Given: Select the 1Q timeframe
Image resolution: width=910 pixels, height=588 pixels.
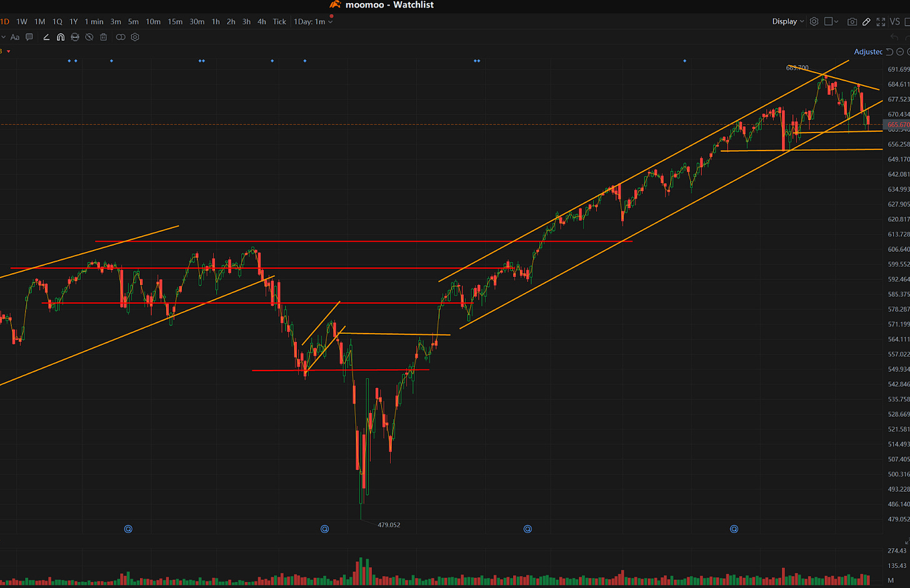Looking at the screenshot, I should point(57,22).
